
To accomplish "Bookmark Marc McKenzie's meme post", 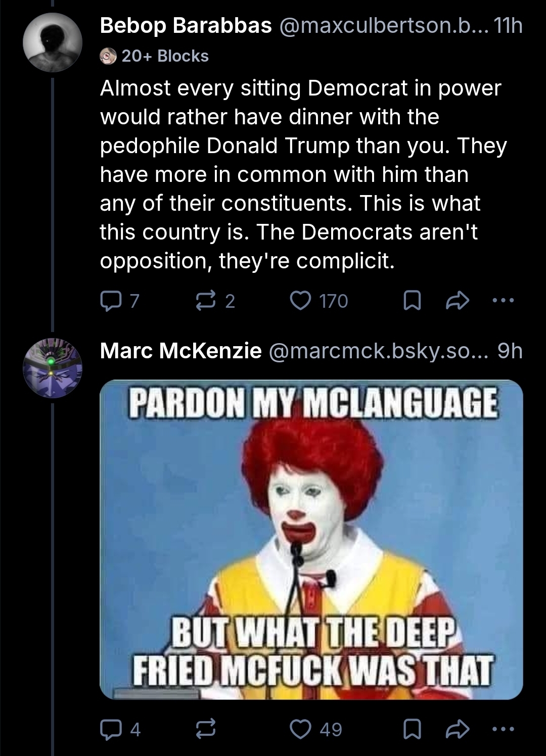I will tap(413, 729).
